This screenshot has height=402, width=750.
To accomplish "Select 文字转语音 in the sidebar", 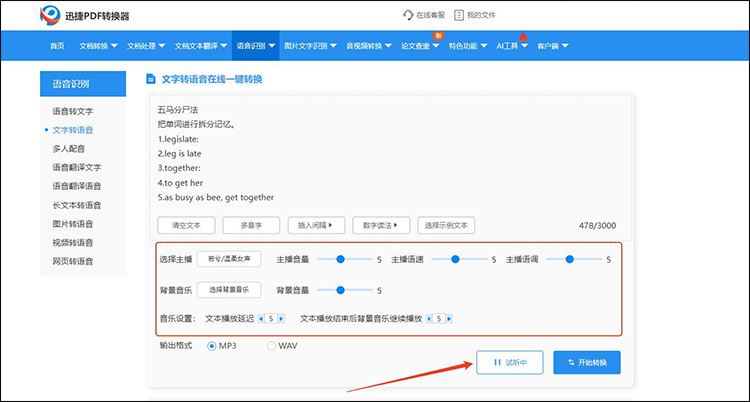I will (x=73, y=130).
